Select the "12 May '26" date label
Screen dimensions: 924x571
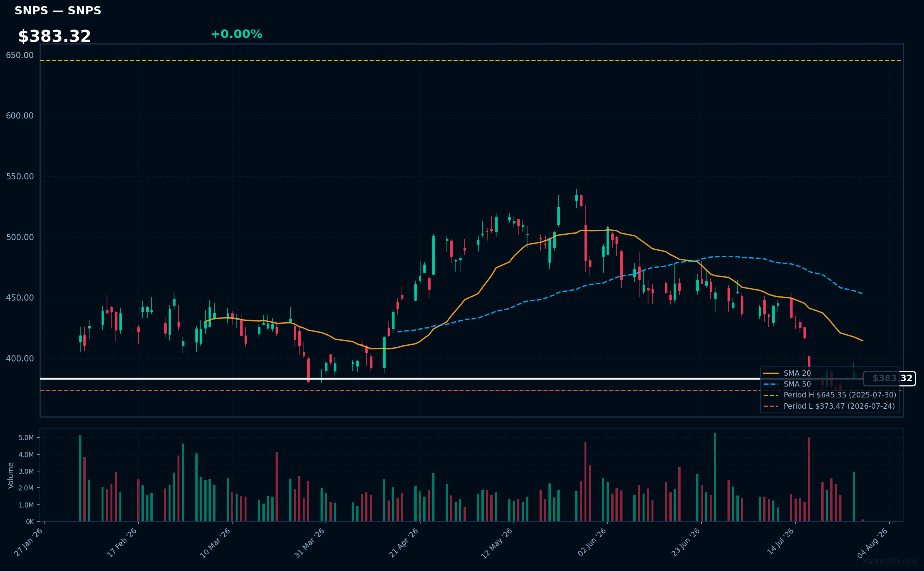(497, 543)
